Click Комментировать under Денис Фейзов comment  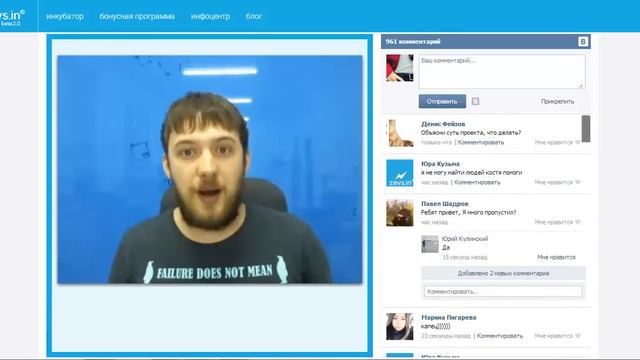click(x=481, y=142)
